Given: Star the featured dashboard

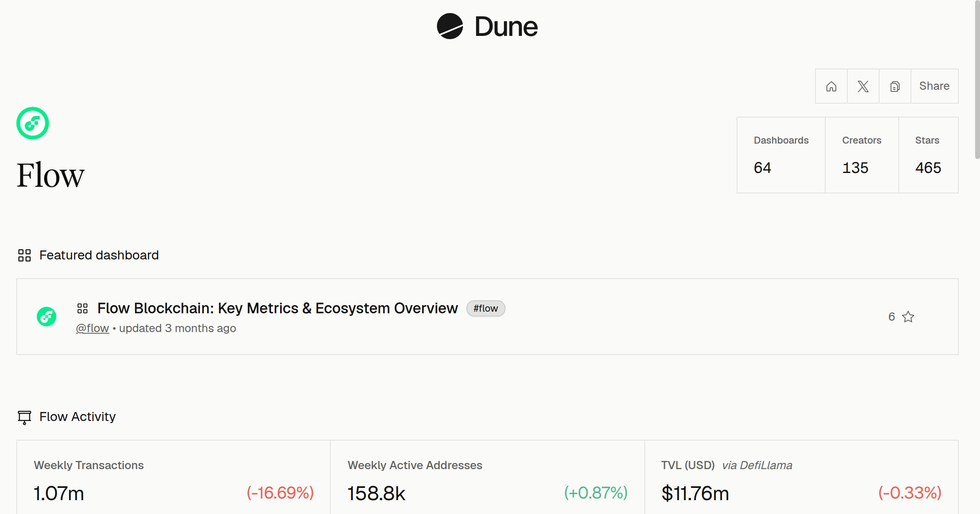Looking at the screenshot, I should tap(908, 317).
